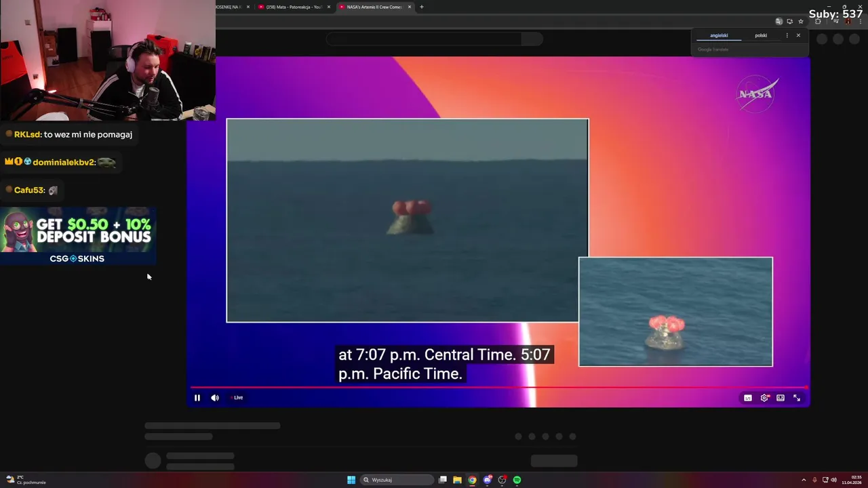
Task: Pause the NASA live stream
Action: coord(197,398)
